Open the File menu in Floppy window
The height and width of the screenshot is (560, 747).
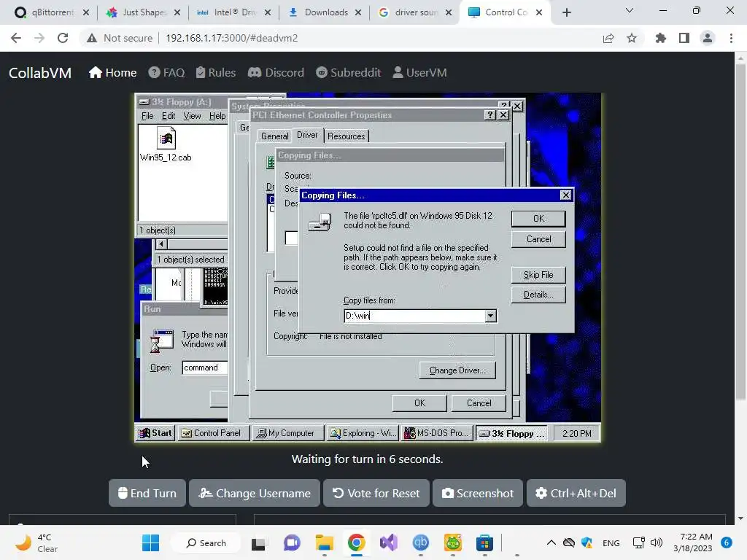coord(147,116)
